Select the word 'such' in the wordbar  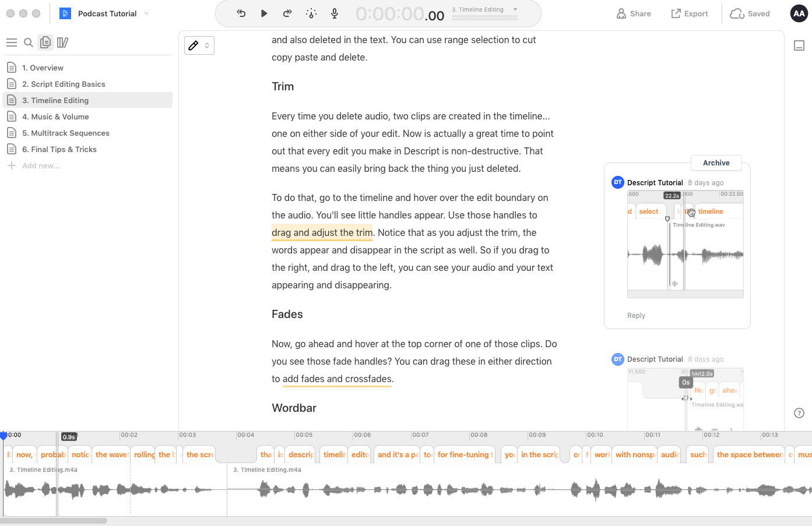(x=698, y=454)
